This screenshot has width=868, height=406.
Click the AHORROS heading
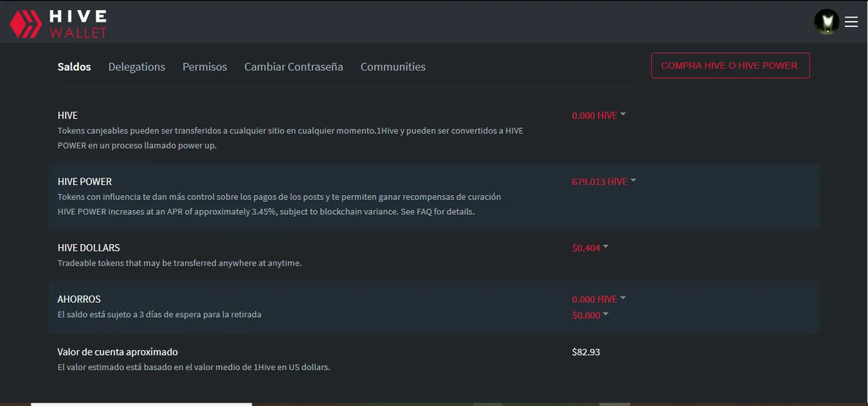(x=79, y=299)
